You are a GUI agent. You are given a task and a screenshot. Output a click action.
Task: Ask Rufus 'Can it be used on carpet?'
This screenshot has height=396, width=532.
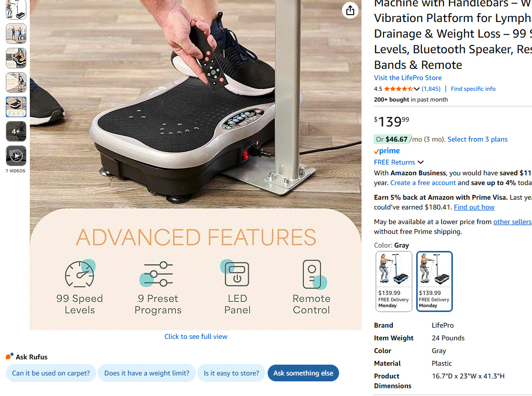51,373
